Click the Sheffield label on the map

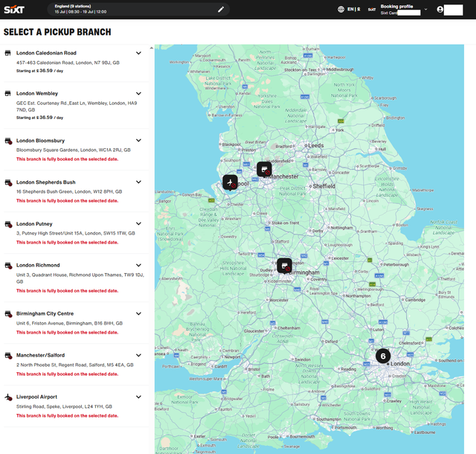pos(324,186)
